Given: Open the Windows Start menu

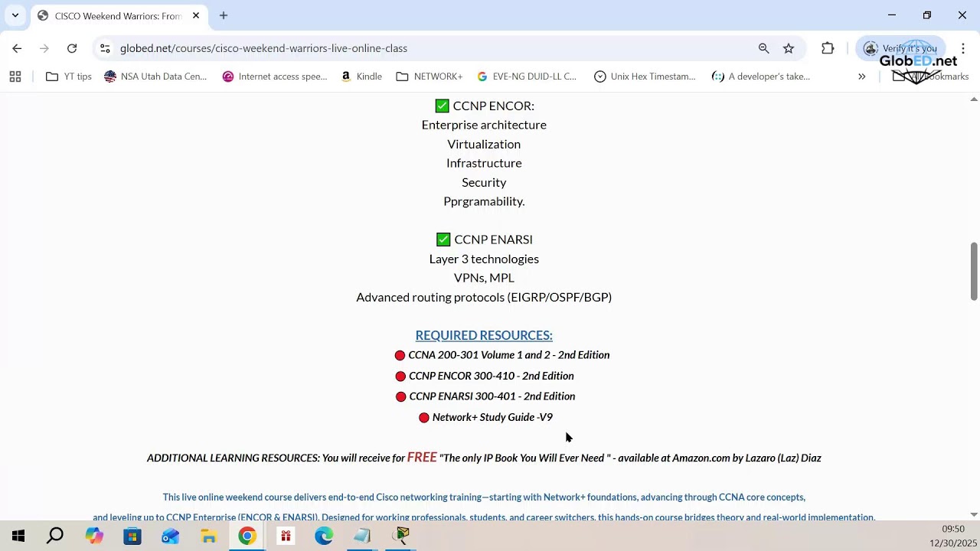Looking at the screenshot, I should (18, 536).
